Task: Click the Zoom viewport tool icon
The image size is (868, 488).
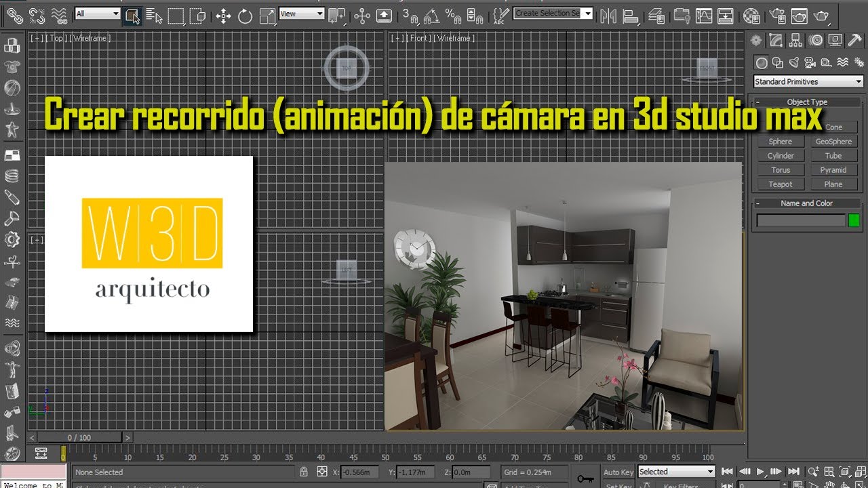Action: click(x=814, y=471)
